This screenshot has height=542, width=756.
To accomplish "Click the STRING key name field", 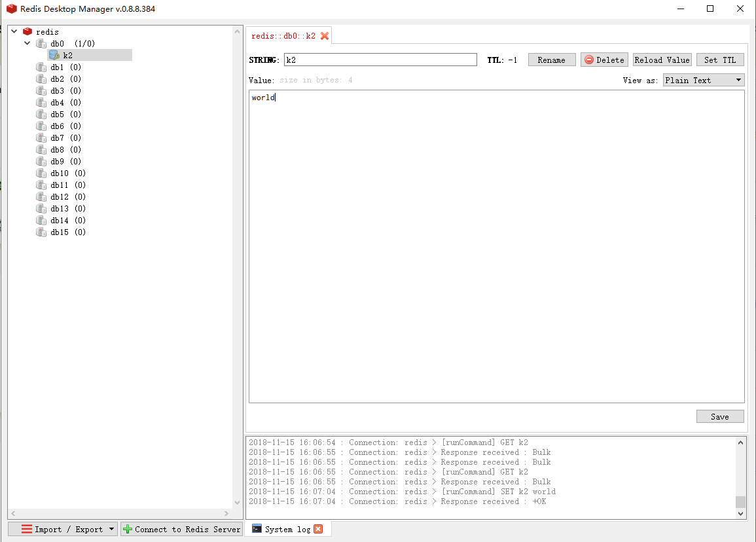I will pyautogui.click(x=380, y=60).
